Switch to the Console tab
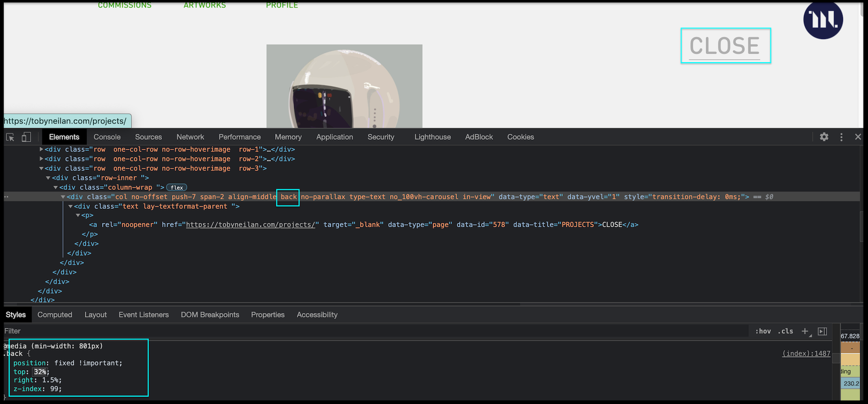Viewport: 868px width, 404px height. tap(107, 137)
